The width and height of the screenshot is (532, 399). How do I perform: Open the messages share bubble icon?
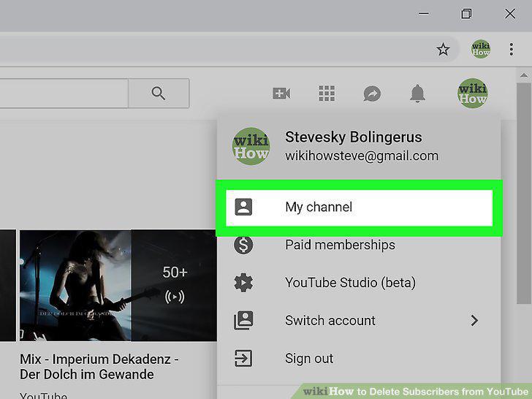point(372,94)
